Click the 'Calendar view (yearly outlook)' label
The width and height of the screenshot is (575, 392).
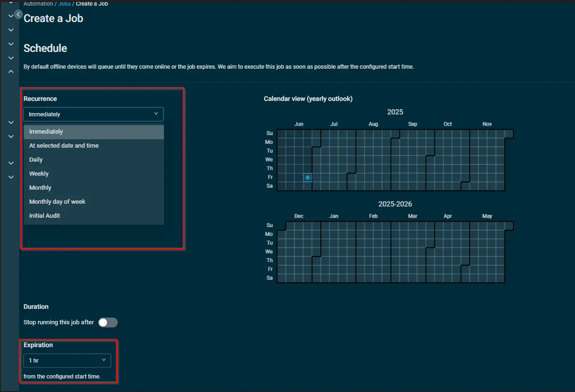pos(308,99)
